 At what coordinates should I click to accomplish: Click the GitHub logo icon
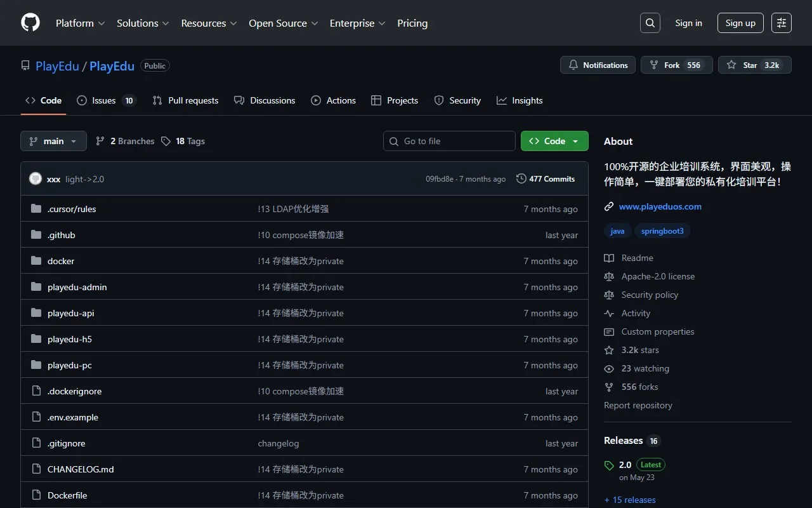(x=30, y=23)
